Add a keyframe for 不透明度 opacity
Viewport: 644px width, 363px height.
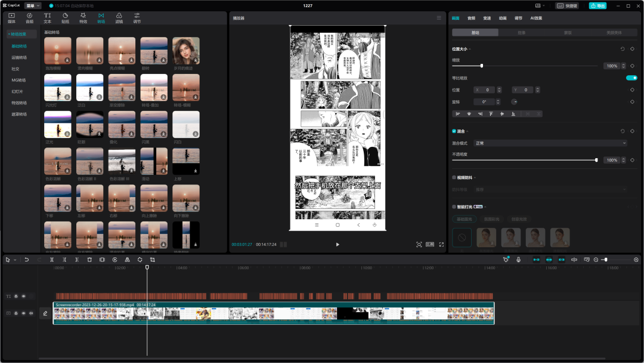[633, 160]
